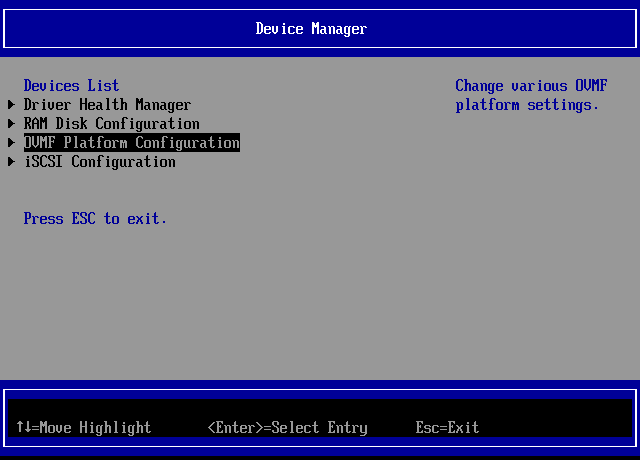Open Driver Health Manager entry
Screen dimensions: 640x460
pyautogui.click(x=107, y=105)
